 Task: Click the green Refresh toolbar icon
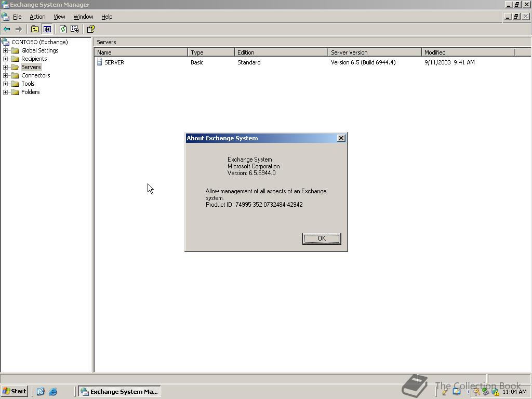click(x=63, y=29)
